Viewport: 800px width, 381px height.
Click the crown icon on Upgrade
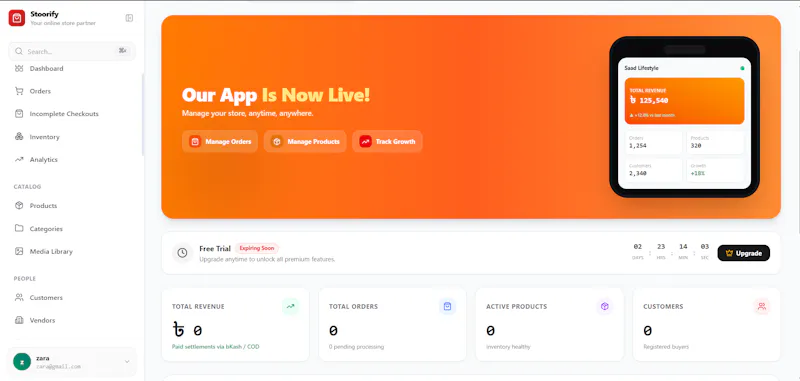coord(729,253)
